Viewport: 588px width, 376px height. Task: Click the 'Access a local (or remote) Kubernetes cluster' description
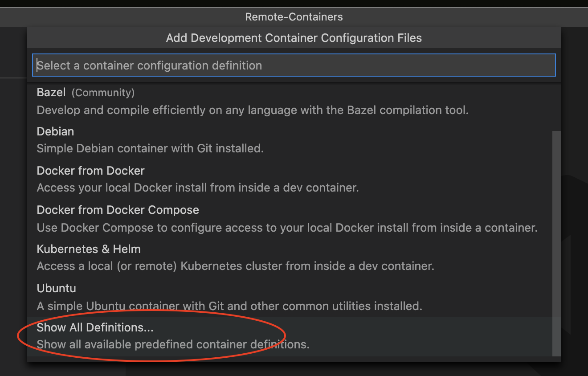click(x=235, y=266)
